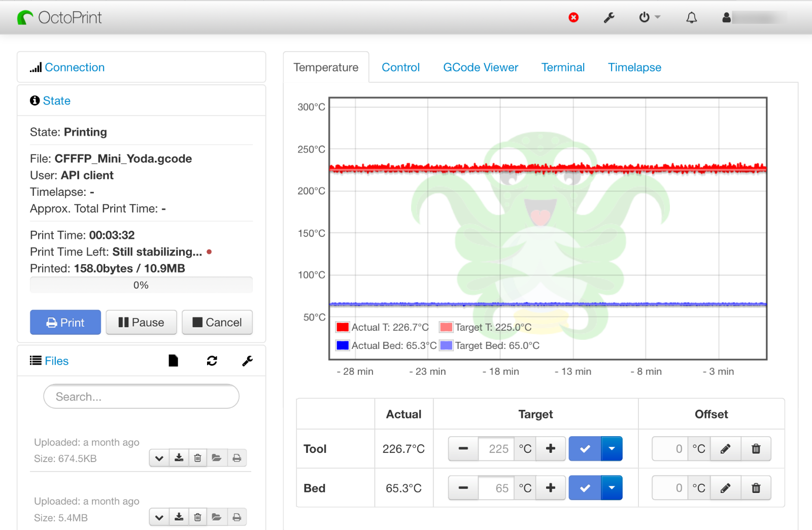Collapse the State panel
812x530 pixels.
tap(56, 101)
